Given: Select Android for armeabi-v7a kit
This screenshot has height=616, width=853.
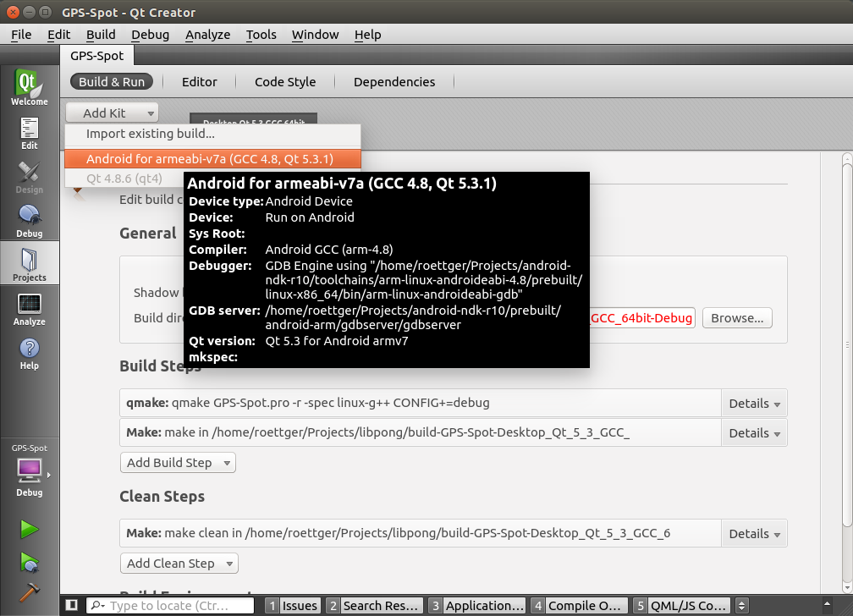Looking at the screenshot, I should [212, 159].
